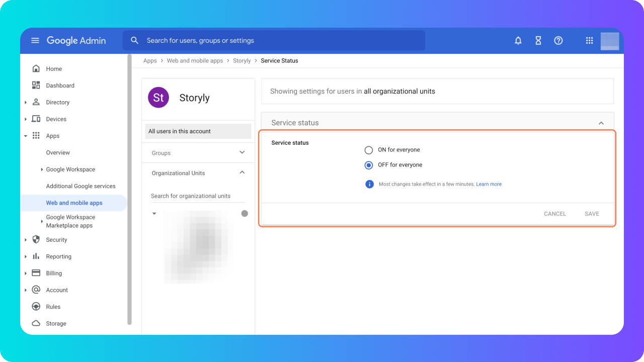Click the Devices icon
The image size is (644, 362).
click(36, 119)
